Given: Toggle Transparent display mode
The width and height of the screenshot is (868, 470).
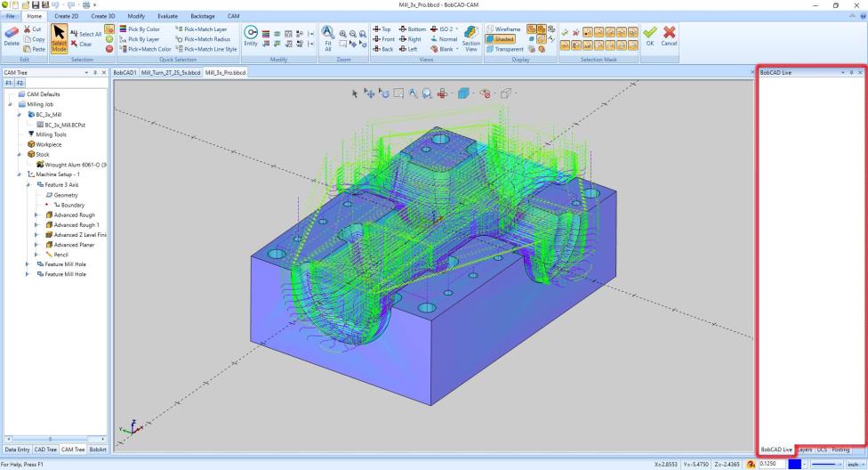Looking at the screenshot, I should pos(504,49).
